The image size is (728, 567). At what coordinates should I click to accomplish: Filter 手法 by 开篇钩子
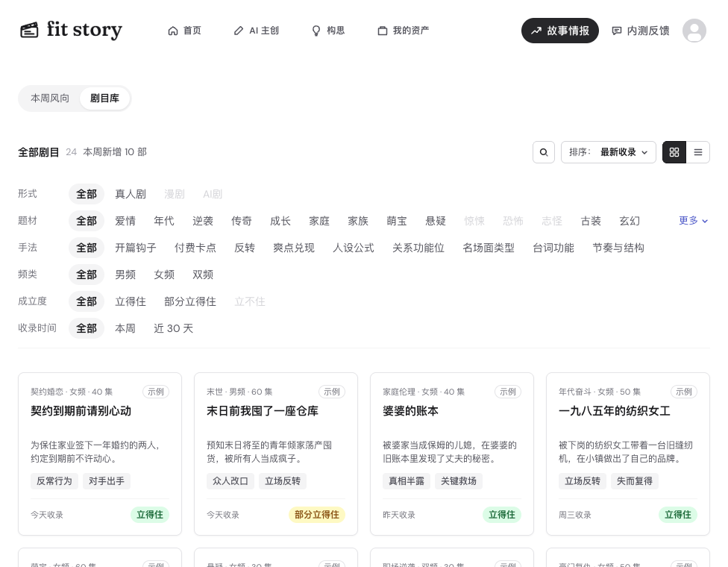(136, 248)
